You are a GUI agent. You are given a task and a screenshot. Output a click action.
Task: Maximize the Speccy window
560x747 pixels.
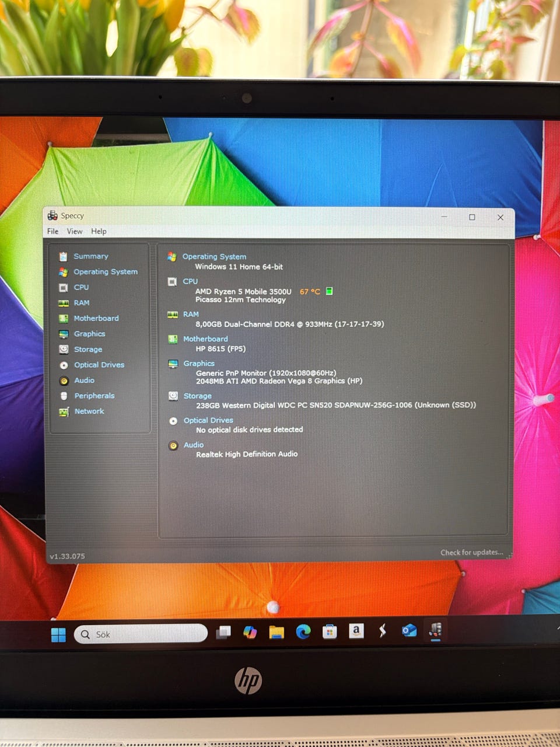click(472, 217)
